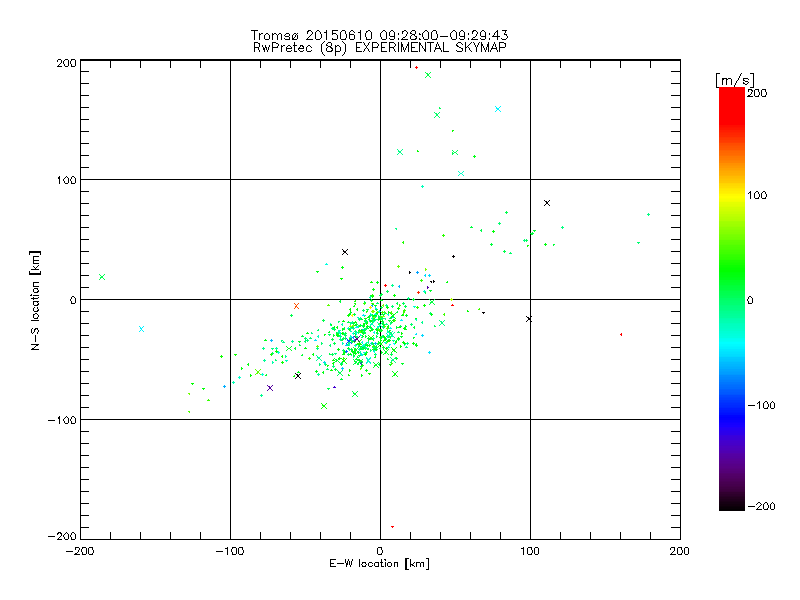Click the colorbar's '100' label

point(757,195)
